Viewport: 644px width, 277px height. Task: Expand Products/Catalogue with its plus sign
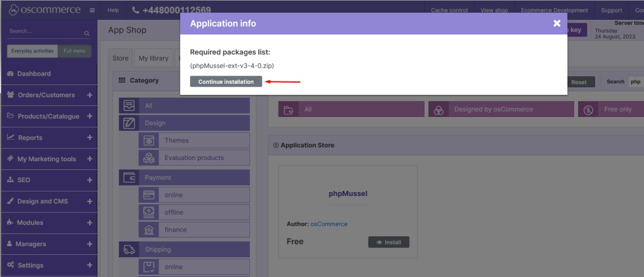pos(90,116)
